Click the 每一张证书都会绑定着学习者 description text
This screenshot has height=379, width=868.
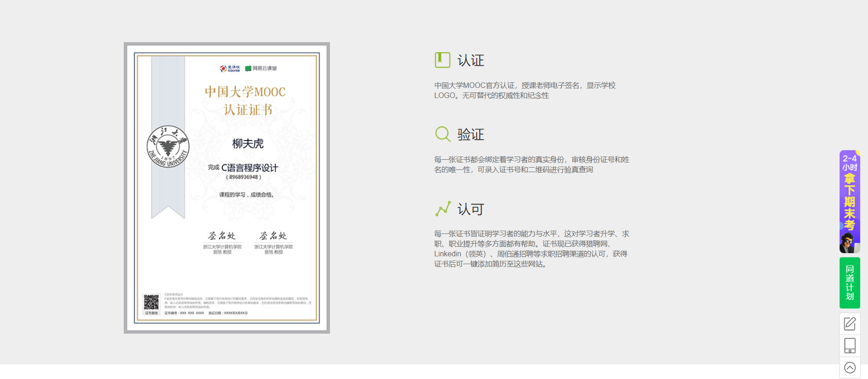[x=532, y=164]
